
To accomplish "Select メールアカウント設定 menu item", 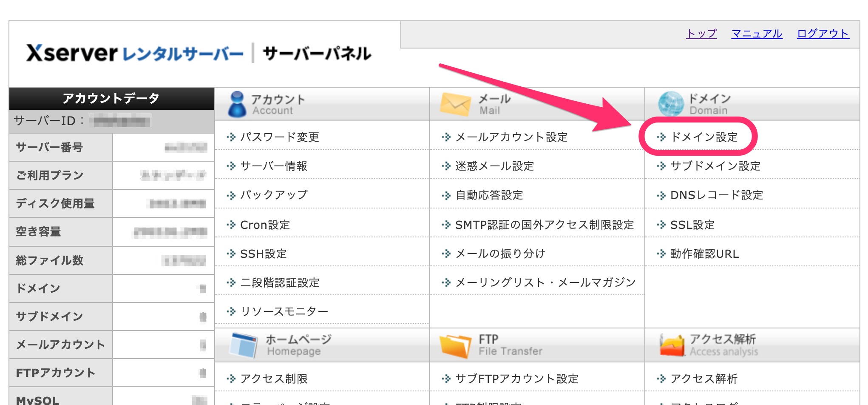I will (x=511, y=137).
